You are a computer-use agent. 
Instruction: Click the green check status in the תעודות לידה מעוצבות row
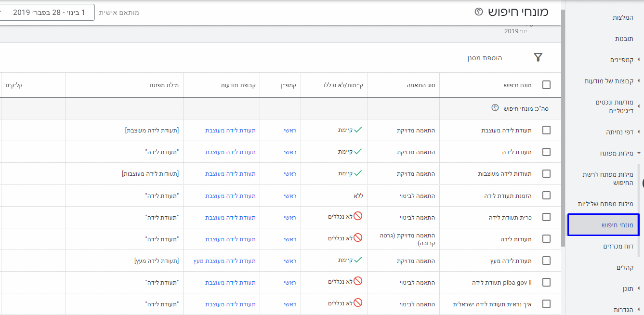pyautogui.click(x=357, y=173)
